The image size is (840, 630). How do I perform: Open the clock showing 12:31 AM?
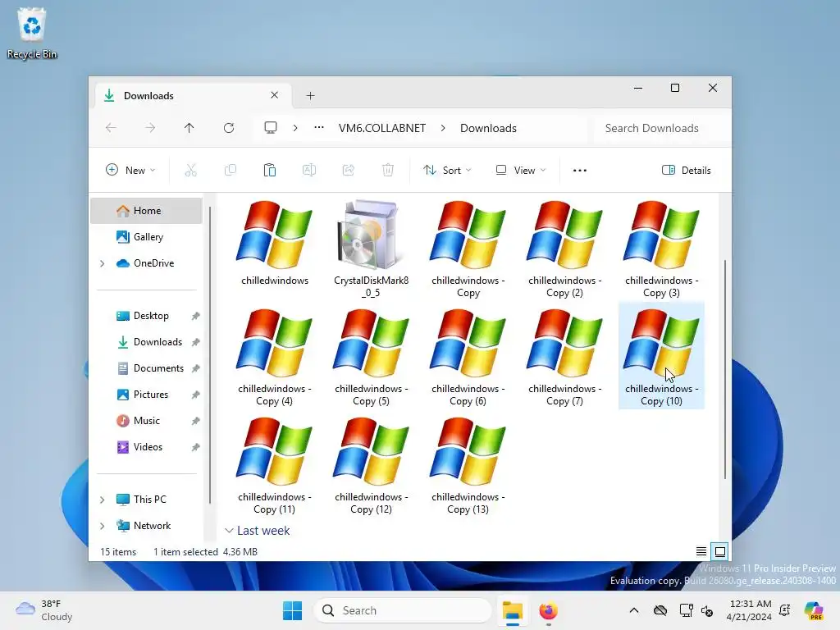click(x=749, y=610)
